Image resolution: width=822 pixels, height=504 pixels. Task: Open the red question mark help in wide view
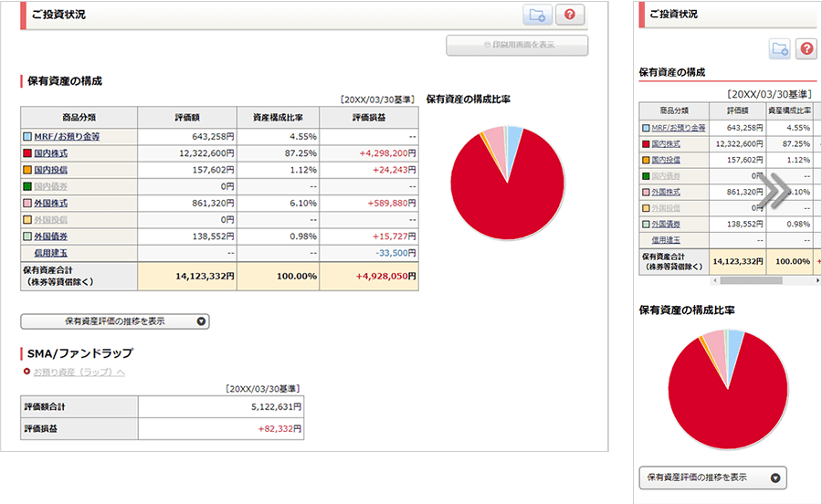click(x=570, y=15)
